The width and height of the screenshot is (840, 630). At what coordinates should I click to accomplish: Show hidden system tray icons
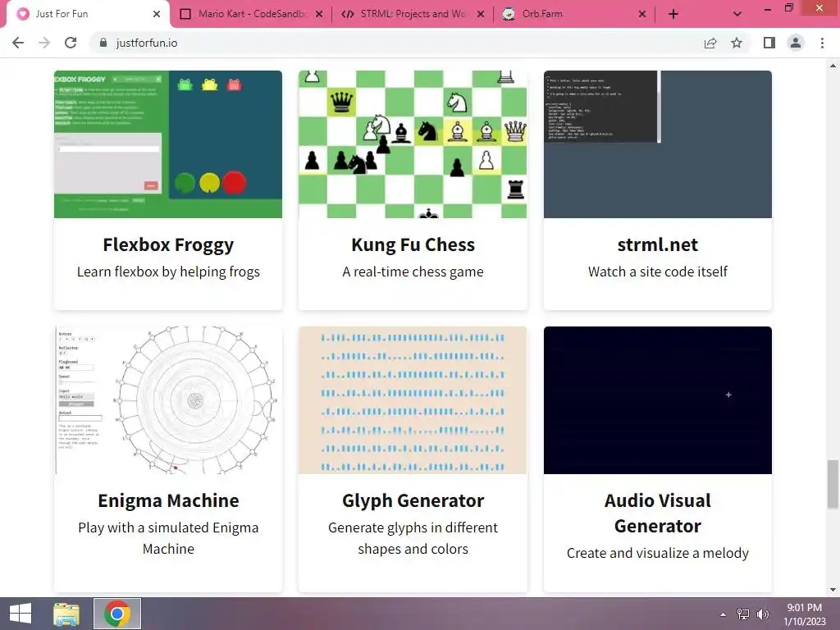724,614
